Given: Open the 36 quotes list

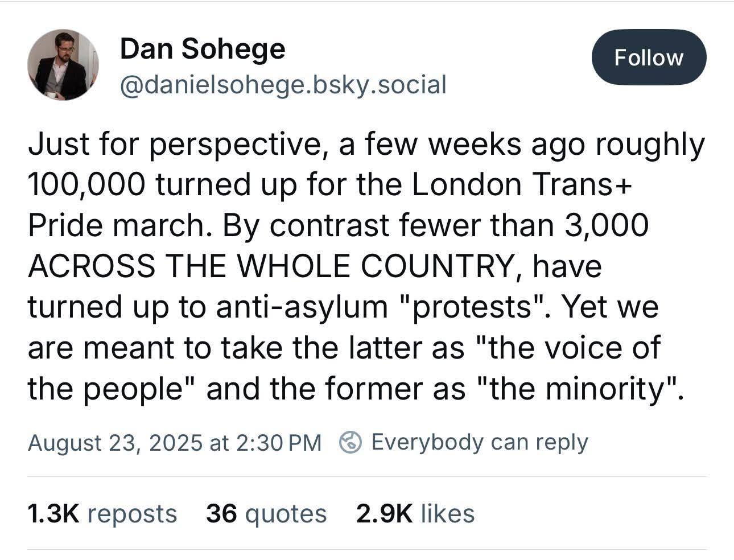Looking at the screenshot, I should pos(266,513).
